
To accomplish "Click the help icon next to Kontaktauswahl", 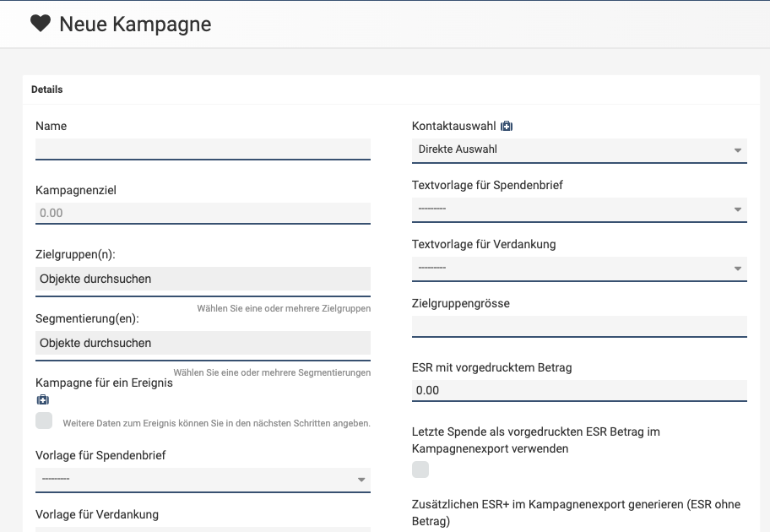I will [x=507, y=127].
